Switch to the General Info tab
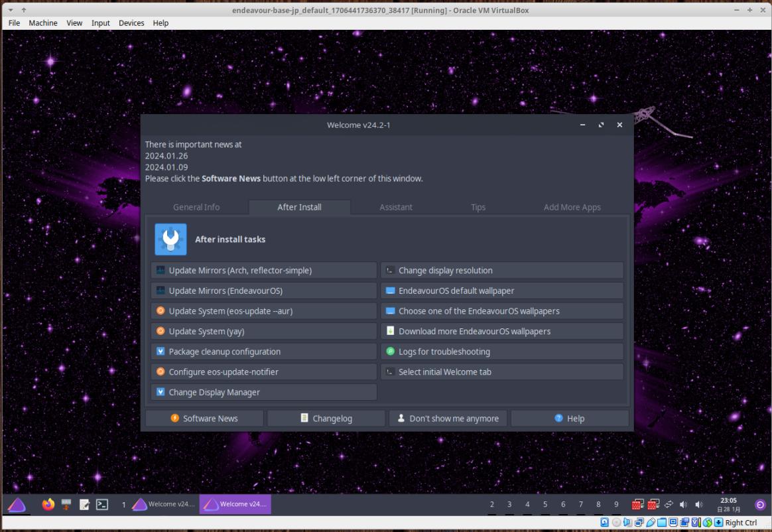Viewport: 772px width, 532px height. coord(196,207)
